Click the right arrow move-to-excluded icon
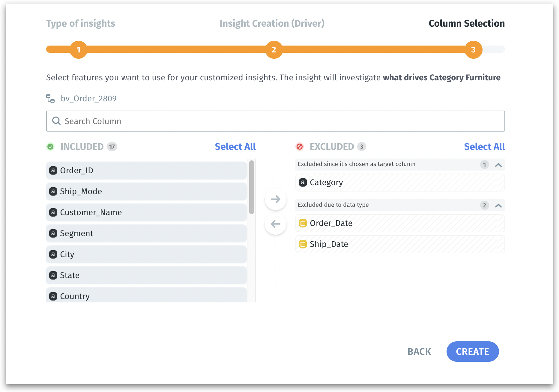This screenshot has width=559, height=392. pos(275,199)
